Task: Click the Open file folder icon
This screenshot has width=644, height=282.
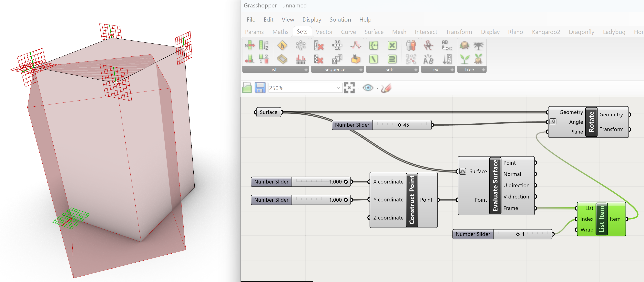Action: point(247,88)
